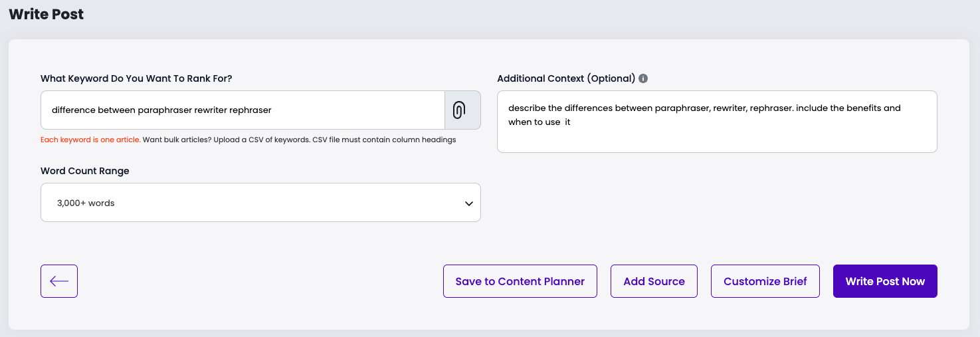Expand the Word Count Range chevron

click(469, 203)
